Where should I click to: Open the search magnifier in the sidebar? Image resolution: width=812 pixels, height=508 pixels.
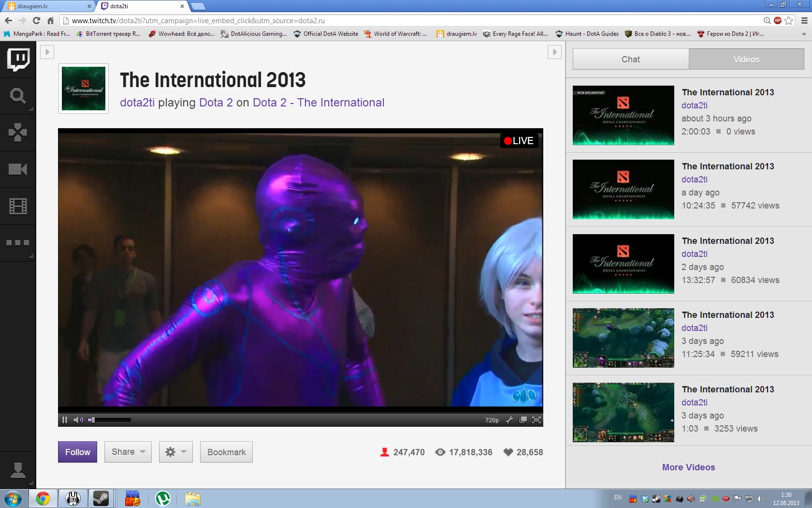(18, 96)
